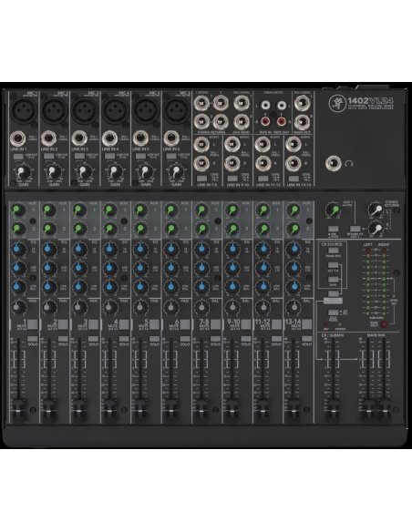Click the headphones output jack
This screenshot has width=412, height=532.
pyautogui.click(x=334, y=164)
